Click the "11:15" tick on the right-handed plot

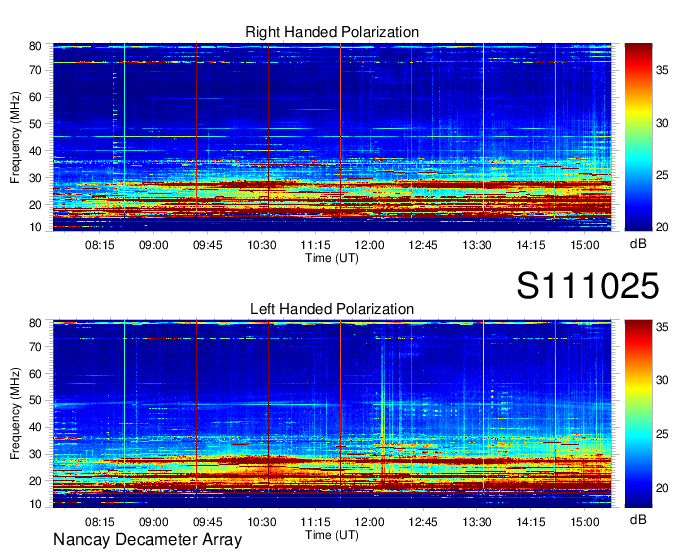click(315, 245)
